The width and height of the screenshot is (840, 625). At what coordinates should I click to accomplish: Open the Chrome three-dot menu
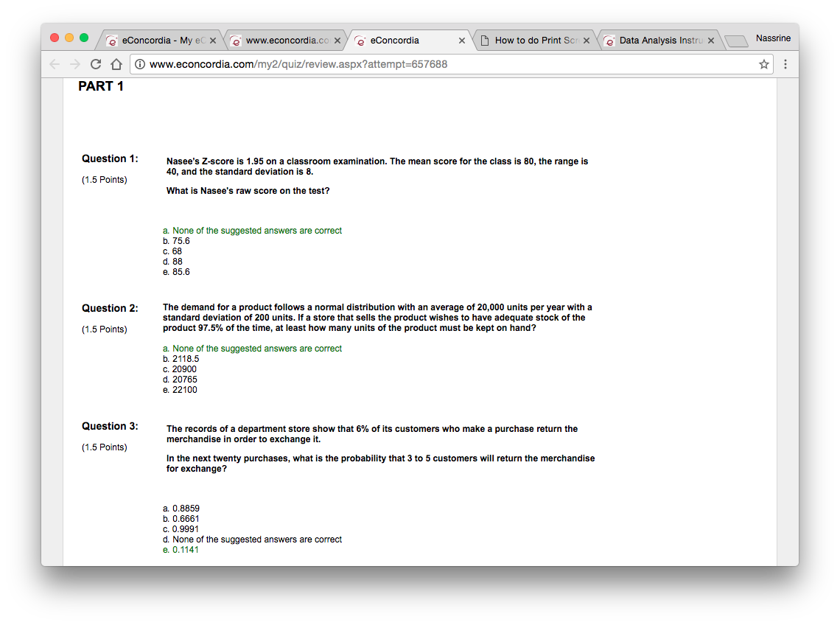[785, 64]
